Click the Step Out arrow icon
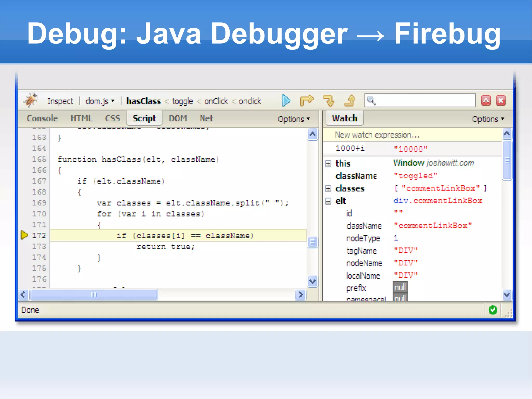Screen dimensions: 532x399 click(x=350, y=101)
